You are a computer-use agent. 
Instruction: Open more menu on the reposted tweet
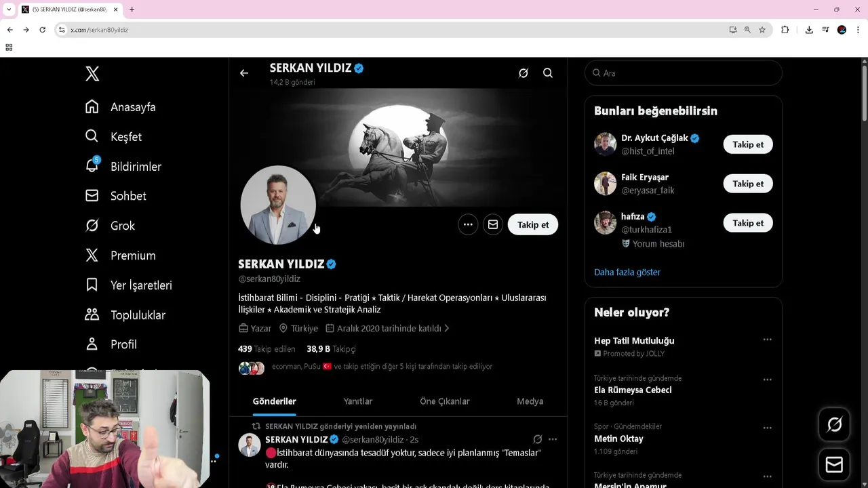(553, 439)
